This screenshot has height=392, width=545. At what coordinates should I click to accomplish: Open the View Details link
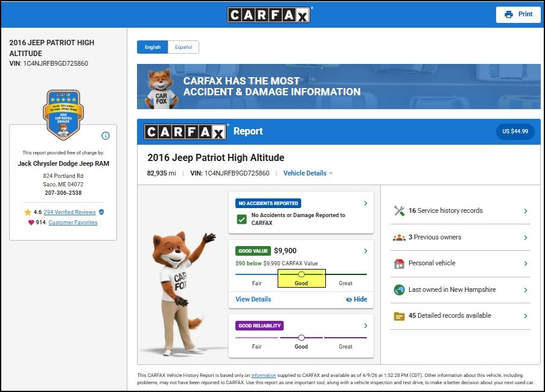tap(253, 299)
